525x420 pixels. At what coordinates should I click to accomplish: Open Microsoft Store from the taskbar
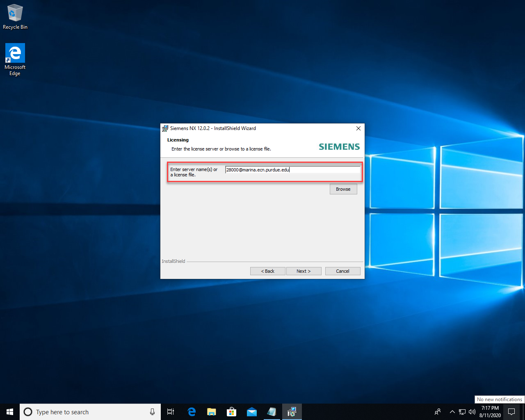[x=231, y=412]
